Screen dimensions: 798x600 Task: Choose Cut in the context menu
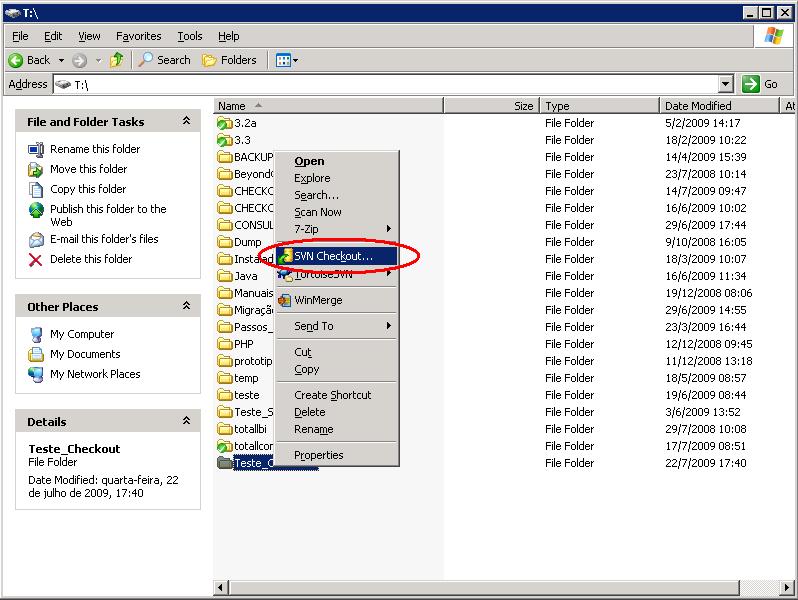(x=336, y=352)
